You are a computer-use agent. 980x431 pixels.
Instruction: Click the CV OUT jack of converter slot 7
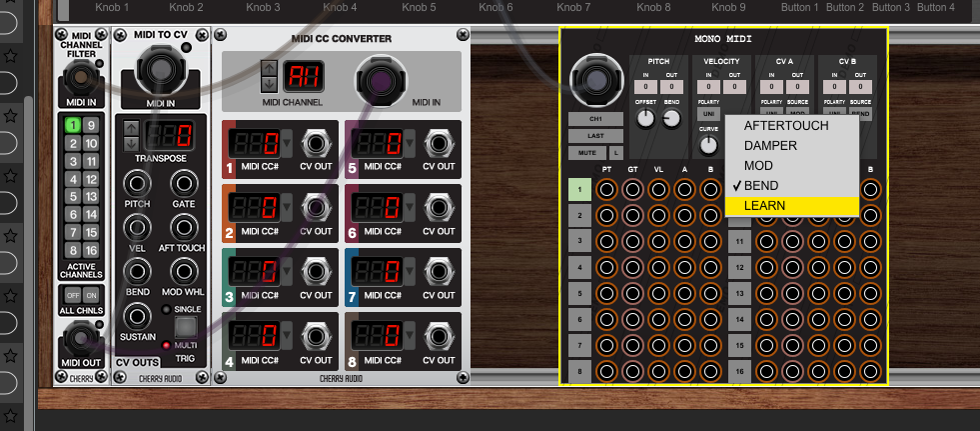[439, 271]
